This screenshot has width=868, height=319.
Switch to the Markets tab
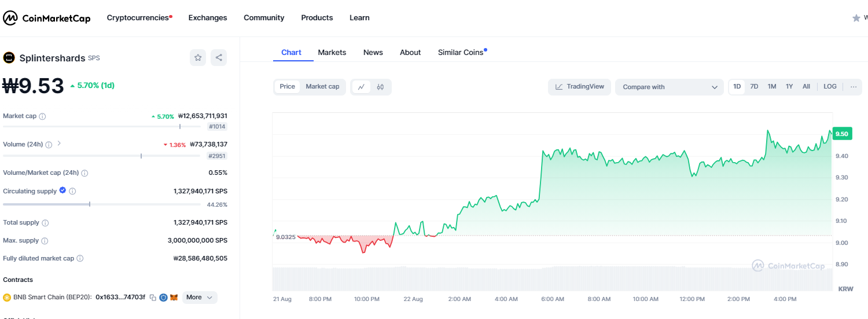332,52
